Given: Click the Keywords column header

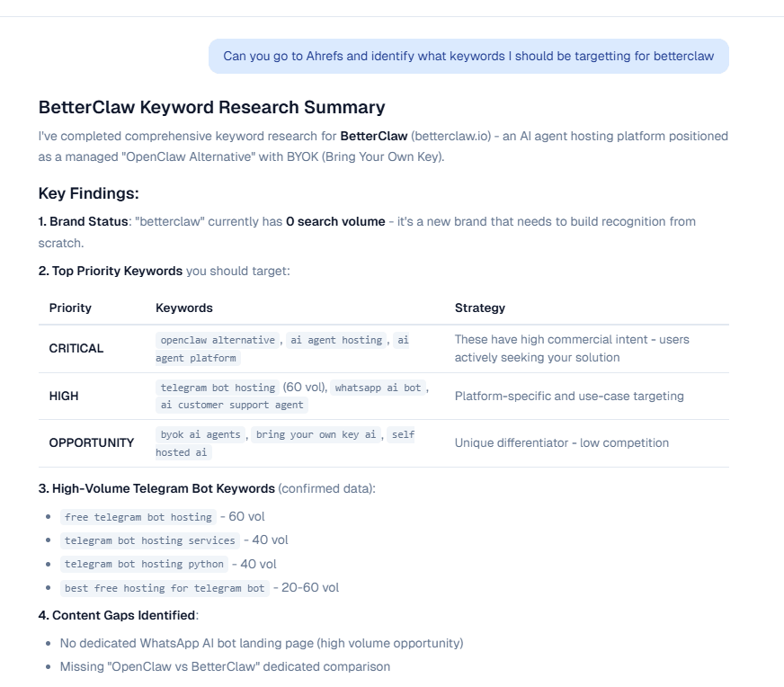Looking at the screenshot, I should tap(183, 308).
